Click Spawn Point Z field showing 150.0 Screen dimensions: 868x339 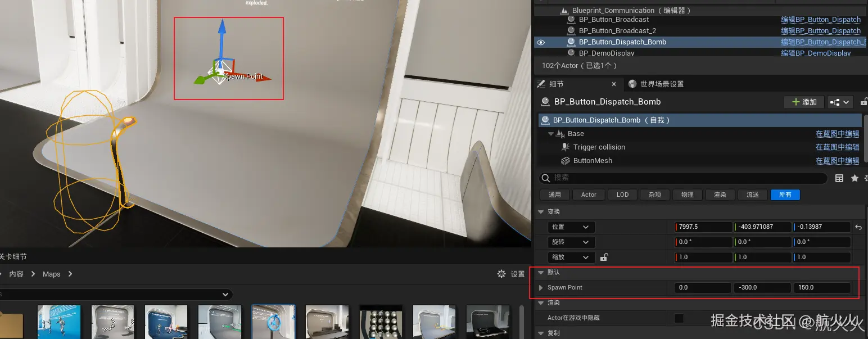821,288
